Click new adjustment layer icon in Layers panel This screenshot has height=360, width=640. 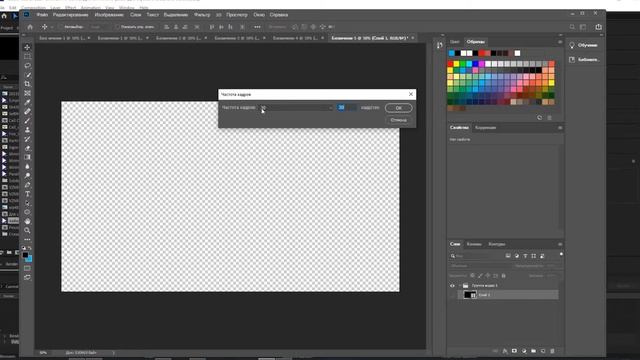click(x=524, y=351)
